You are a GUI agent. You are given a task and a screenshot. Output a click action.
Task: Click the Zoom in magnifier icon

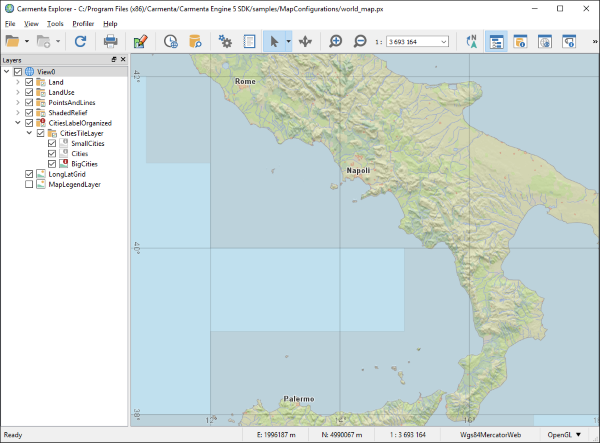click(336, 42)
